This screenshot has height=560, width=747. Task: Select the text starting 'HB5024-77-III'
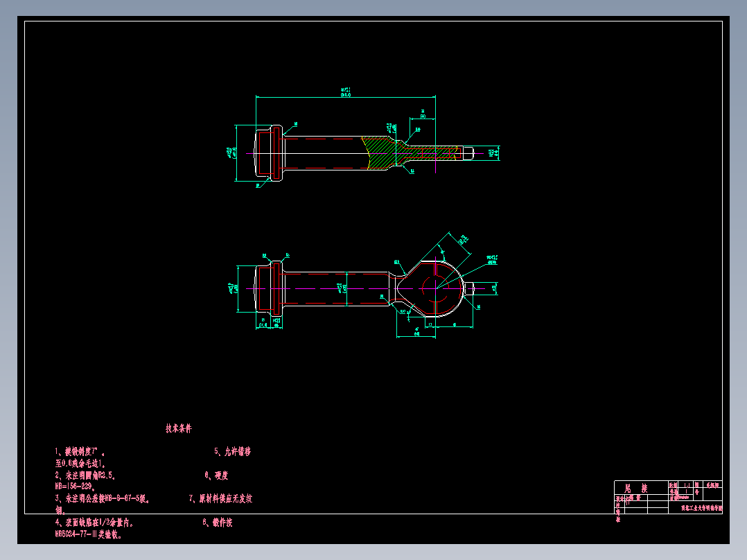click(89, 534)
